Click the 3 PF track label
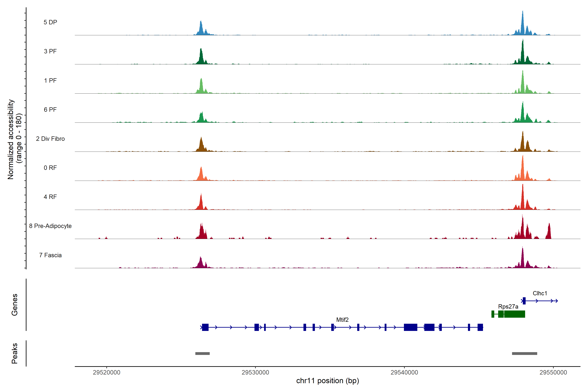 tap(50, 51)
